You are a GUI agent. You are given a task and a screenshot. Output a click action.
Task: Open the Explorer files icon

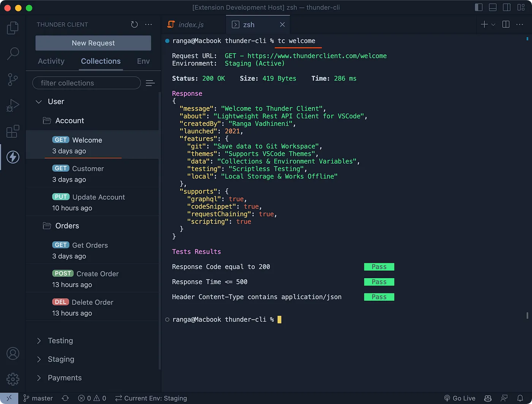pos(13,28)
